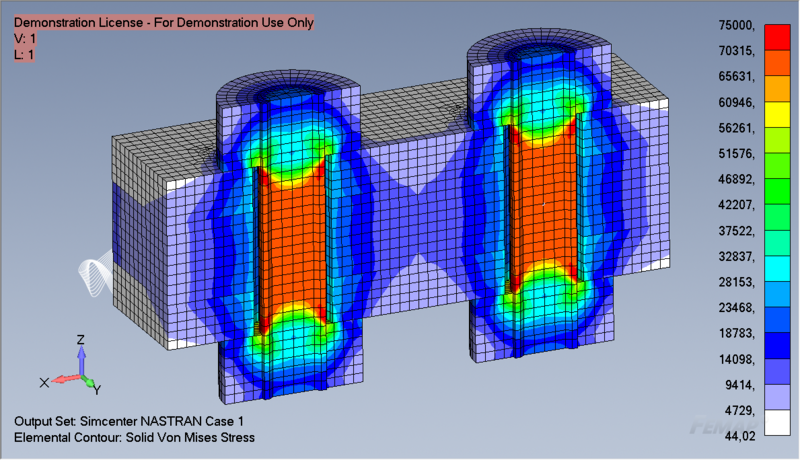Click the legend value 42207
The height and width of the screenshot is (460, 800).
(x=736, y=205)
